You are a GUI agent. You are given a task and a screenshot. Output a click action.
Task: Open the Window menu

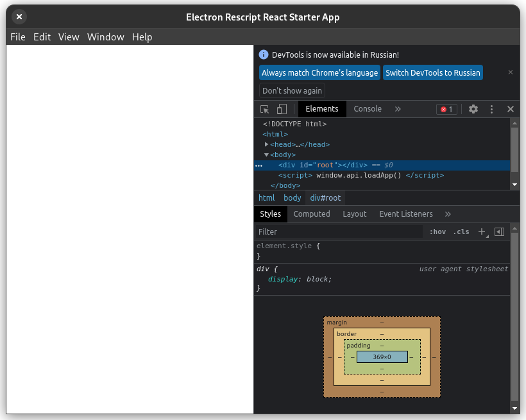[106, 37]
